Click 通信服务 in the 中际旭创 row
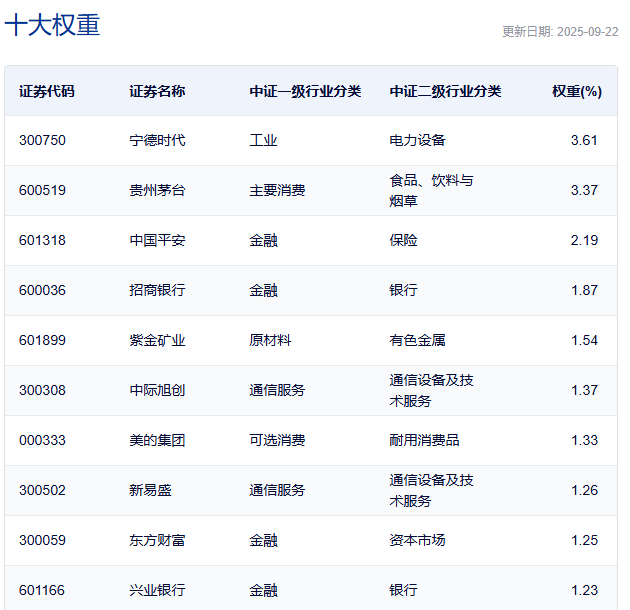Image resolution: width=630 pixels, height=610 pixels. point(277,390)
